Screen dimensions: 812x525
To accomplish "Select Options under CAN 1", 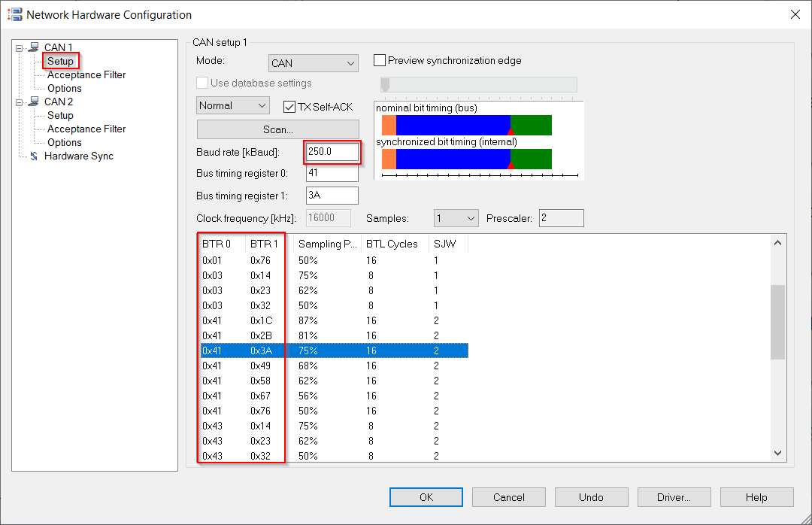I will point(65,88).
